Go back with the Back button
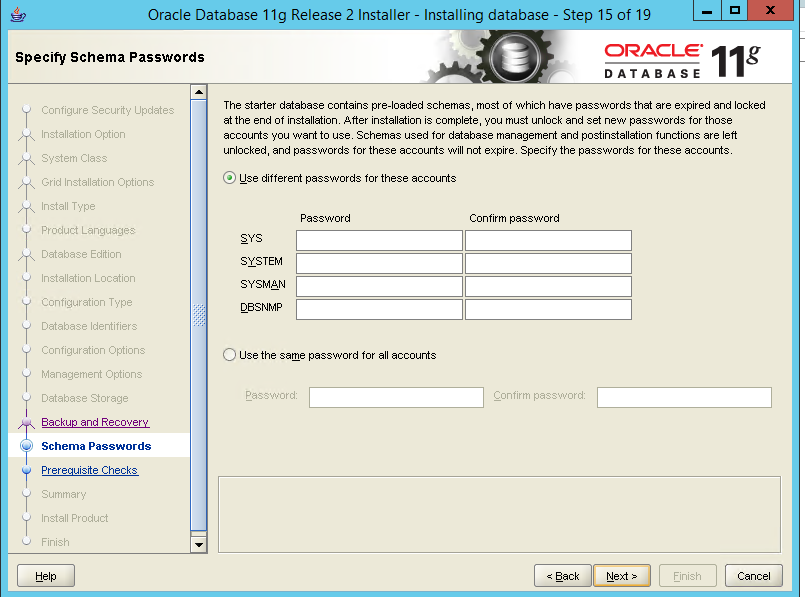The width and height of the screenshot is (805, 597). 563,576
